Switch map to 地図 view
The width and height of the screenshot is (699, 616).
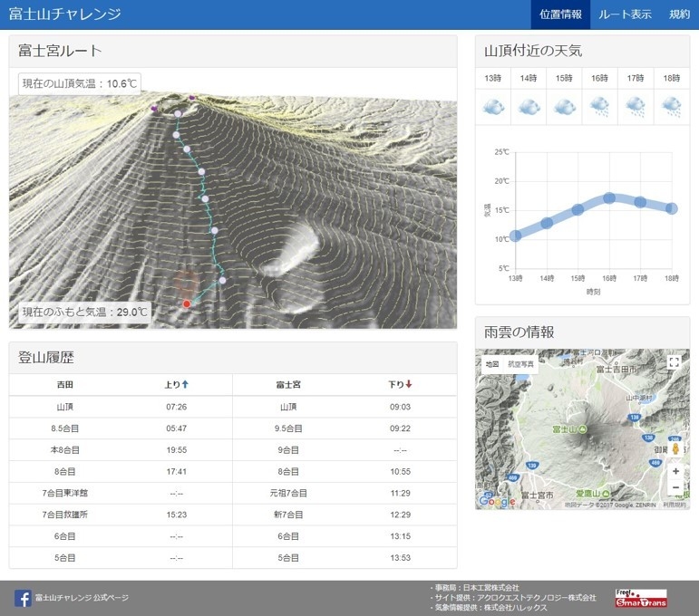point(491,364)
